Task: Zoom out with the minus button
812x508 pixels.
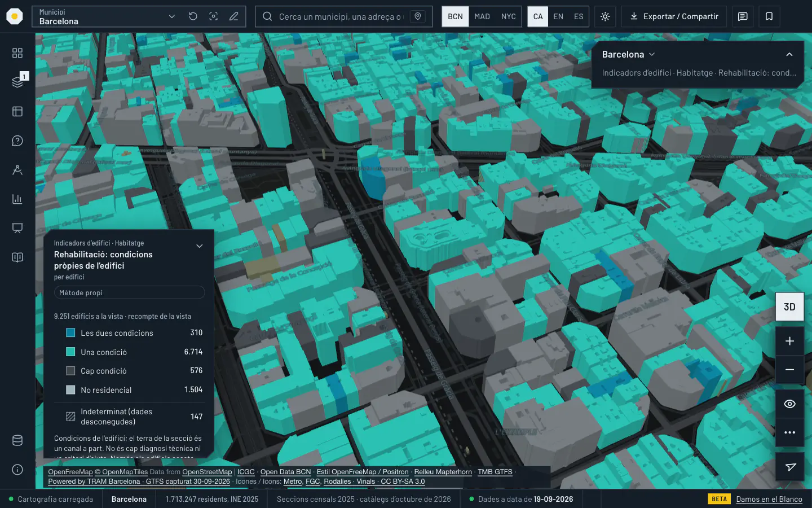Action: pyautogui.click(x=789, y=370)
